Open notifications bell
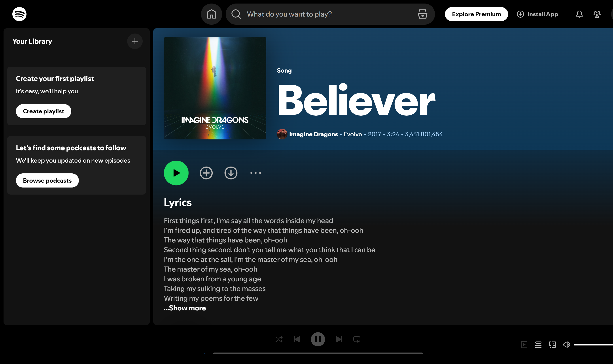Screen dimensions: 613x364 [x=579, y=14]
